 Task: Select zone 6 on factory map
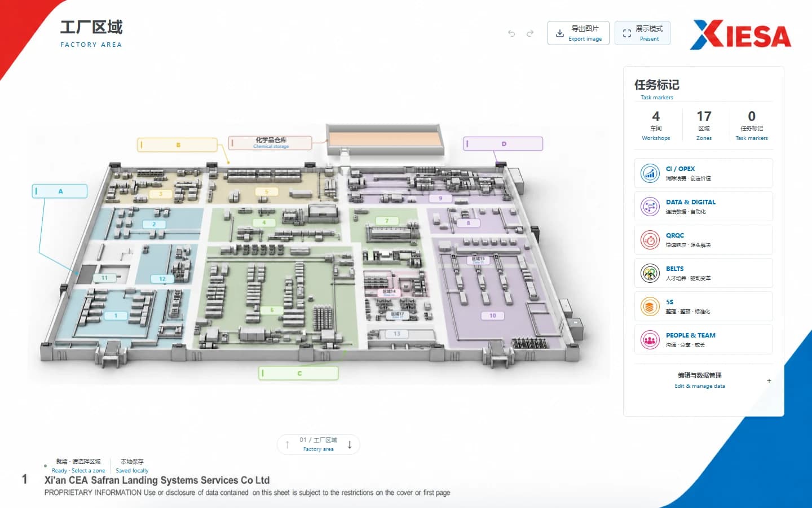click(x=272, y=310)
